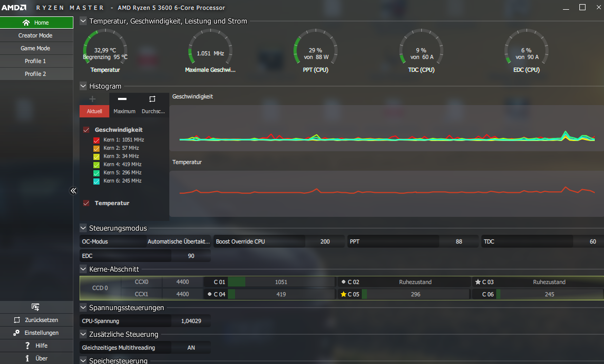Click the CPU-Spannung value 1,04029

click(191, 321)
